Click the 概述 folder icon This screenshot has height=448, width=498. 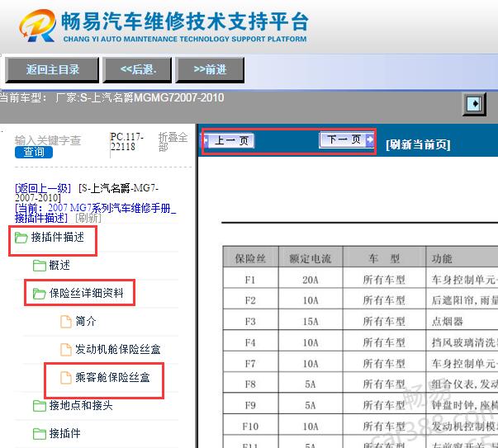coord(40,266)
